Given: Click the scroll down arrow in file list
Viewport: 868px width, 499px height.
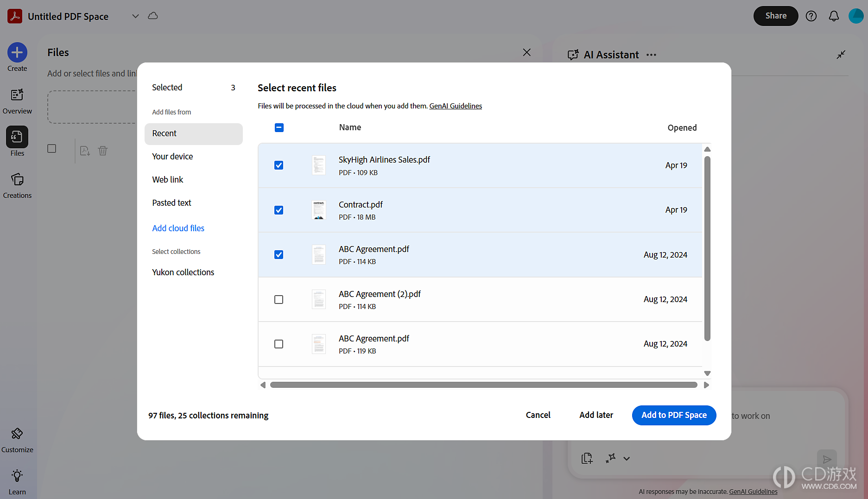Looking at the screenshot, I should [x=707, y=373].
